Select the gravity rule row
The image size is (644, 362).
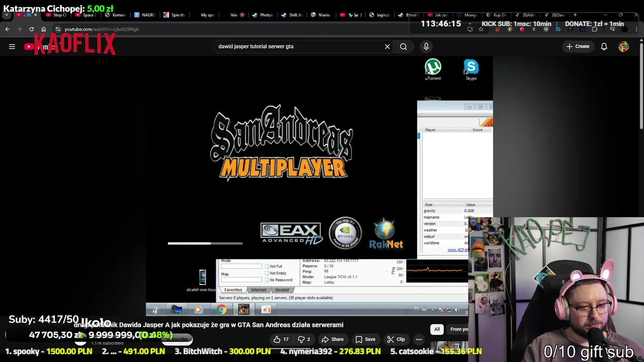coord(458,211)
